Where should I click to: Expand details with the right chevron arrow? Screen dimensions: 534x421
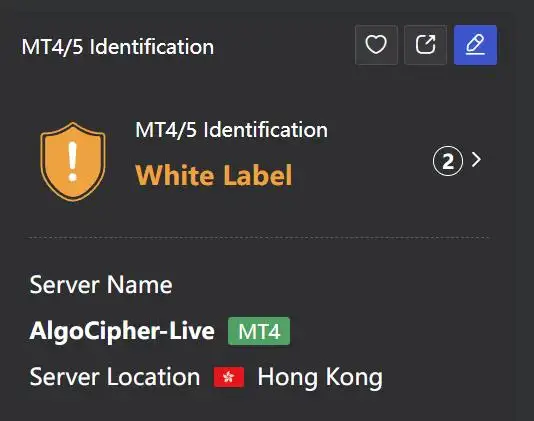coord(476,159)
